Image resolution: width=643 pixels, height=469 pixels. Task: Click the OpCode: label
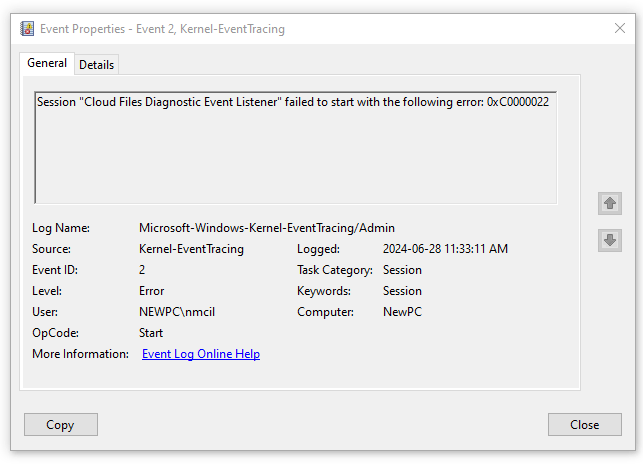pos(55,333)
